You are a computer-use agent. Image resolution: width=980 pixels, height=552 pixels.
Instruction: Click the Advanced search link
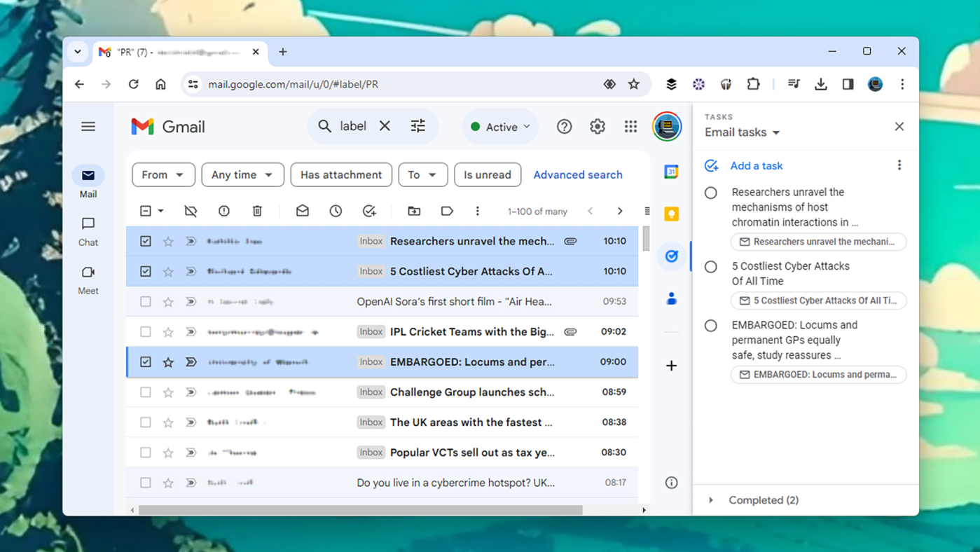click(578, 174)
